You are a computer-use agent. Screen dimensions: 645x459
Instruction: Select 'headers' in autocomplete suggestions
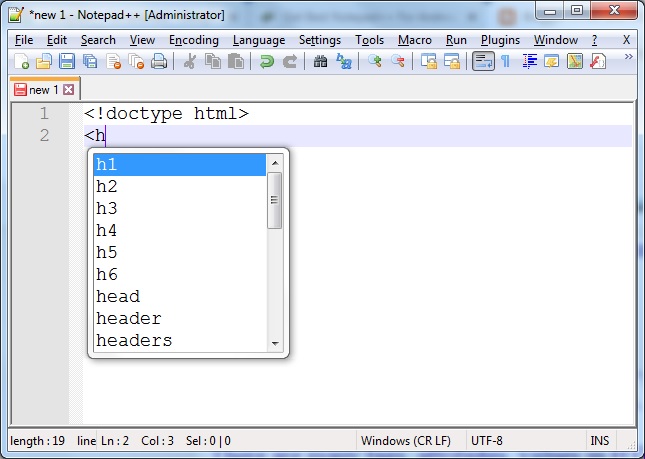pyautogui.click(x=179, y=340)
